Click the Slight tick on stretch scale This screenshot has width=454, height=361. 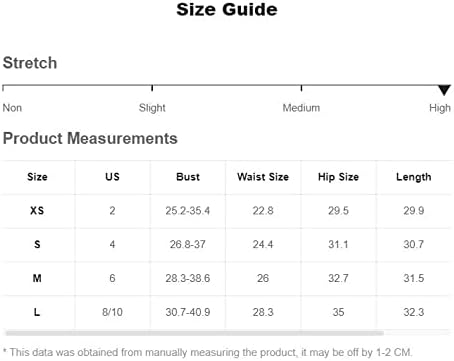coord(152,88)
